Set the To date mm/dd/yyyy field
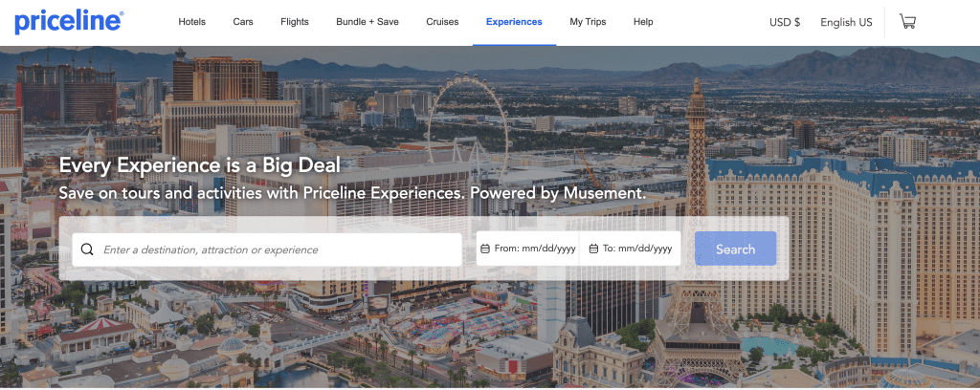The image size is (980, 390). 636,249
